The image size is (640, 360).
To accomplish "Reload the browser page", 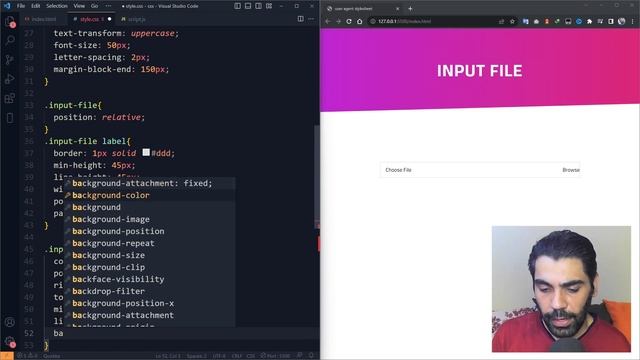I will pos(349,21).
